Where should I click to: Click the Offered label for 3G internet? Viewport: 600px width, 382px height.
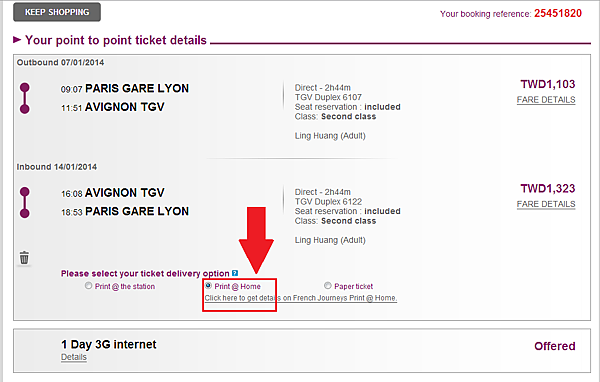tap(555, 346)
